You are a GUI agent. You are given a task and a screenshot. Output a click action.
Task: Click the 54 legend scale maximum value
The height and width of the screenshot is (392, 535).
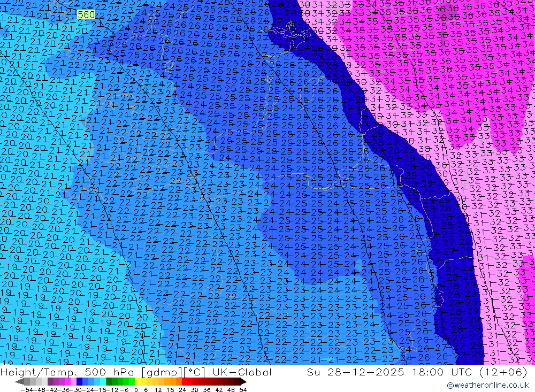point(243,390)
